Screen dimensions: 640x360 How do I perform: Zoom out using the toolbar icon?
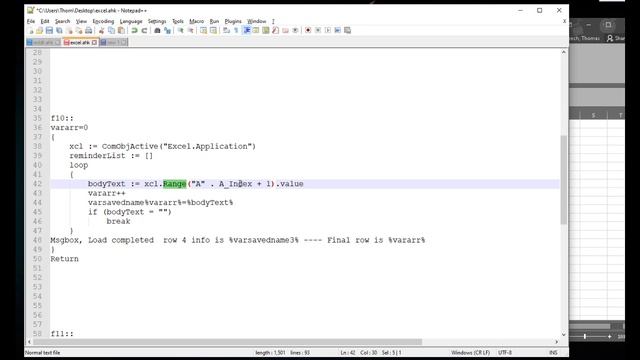point(190,31)
